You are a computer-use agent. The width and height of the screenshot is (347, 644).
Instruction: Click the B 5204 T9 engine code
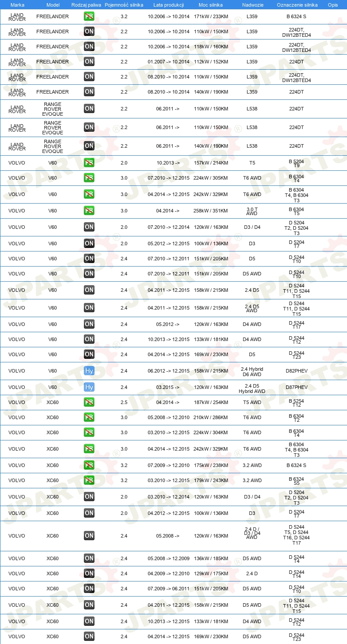(x=297, y=163)
